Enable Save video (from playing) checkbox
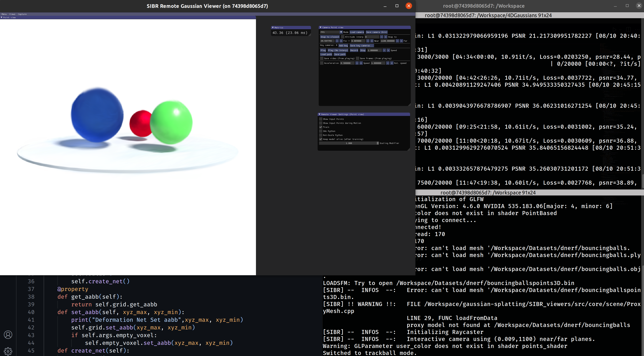 pos(322,58)
